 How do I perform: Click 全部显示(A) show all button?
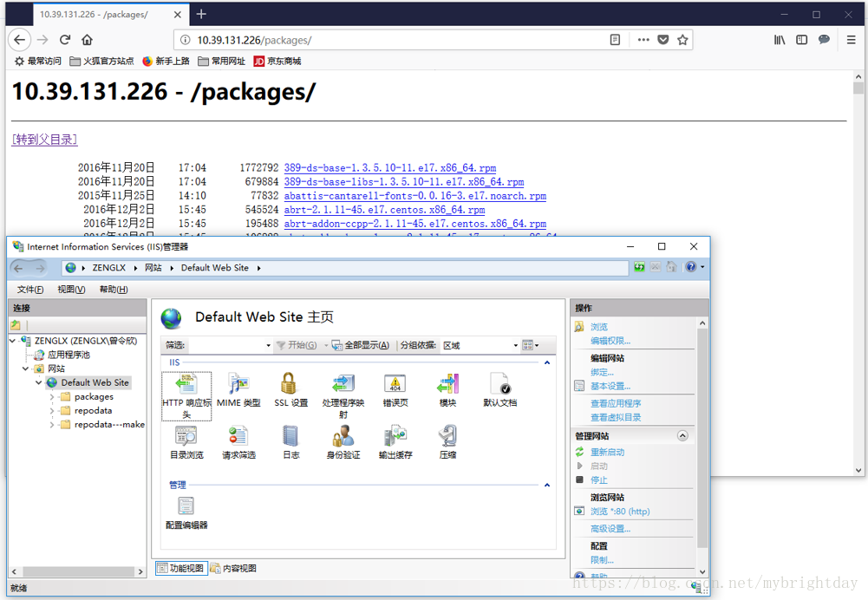362,345
